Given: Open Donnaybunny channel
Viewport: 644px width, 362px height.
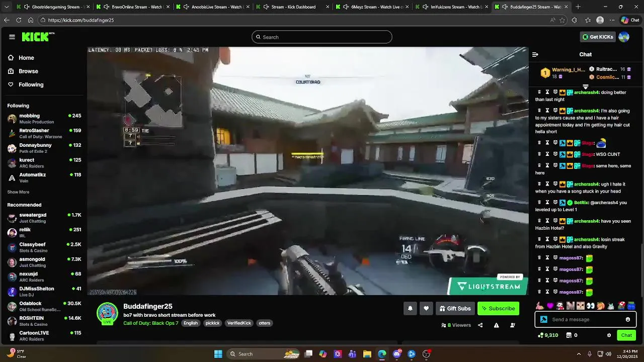Looking at the screenshot, I should pos(44,148).
